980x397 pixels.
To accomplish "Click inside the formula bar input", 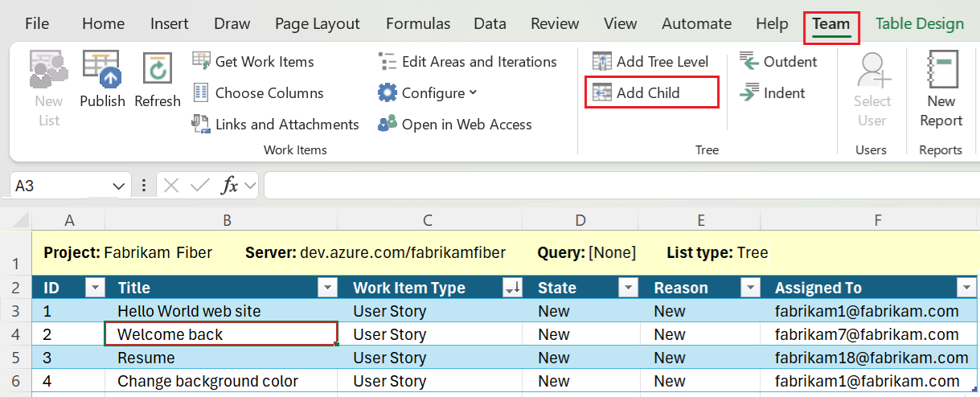I will pos(619,186).
